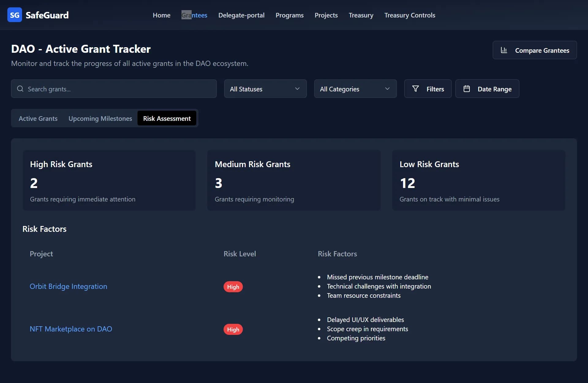Click 'Grants on track with minimal issues' text
Screen dimensions: 588x383
[x=449, y=199]
